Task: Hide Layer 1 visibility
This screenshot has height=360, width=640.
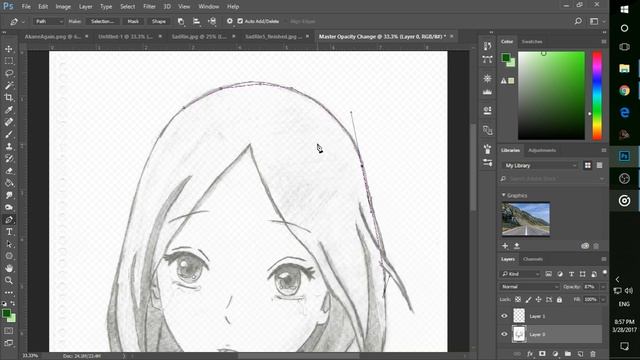Action: point(504,316)
